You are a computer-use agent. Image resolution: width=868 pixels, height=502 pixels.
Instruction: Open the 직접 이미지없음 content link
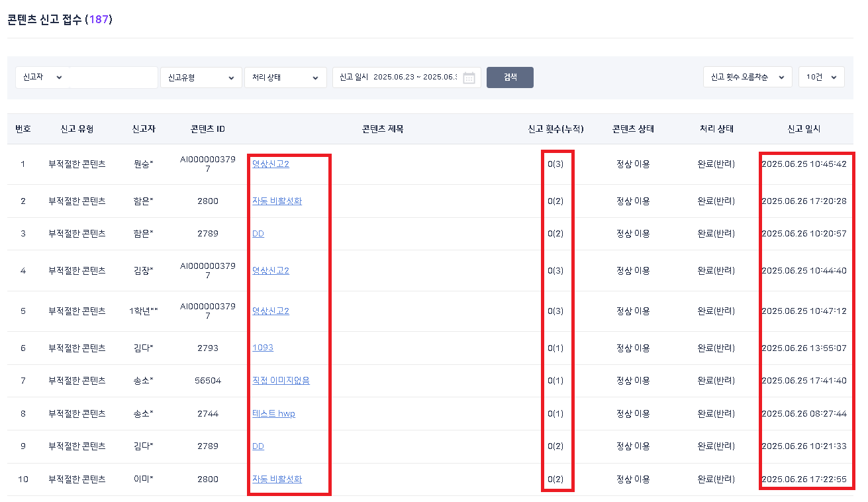(281, 380)
